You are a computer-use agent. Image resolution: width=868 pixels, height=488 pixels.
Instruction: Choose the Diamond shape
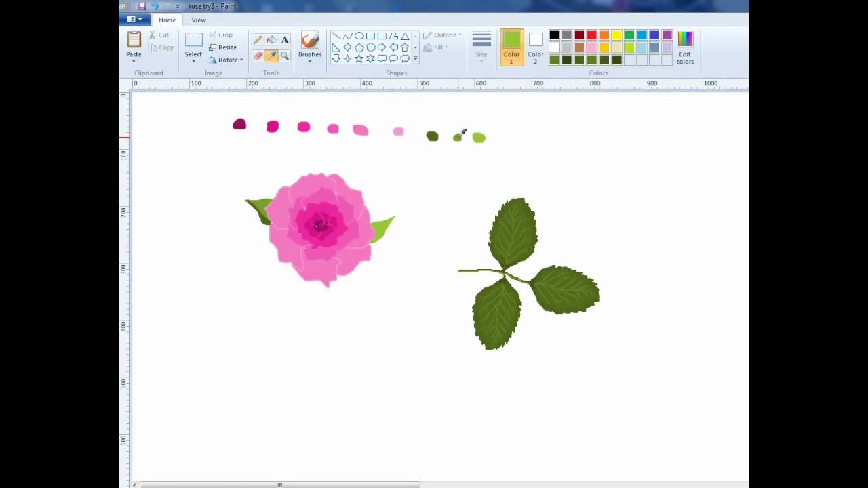pyautogui.click(x=347, y=47)
